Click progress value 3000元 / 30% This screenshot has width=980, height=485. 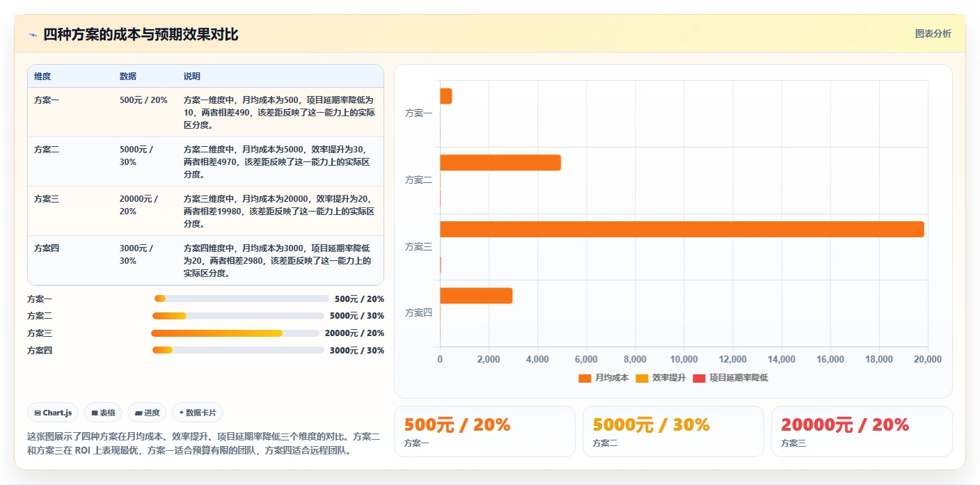pyautogui.click(x=357, y=351)
